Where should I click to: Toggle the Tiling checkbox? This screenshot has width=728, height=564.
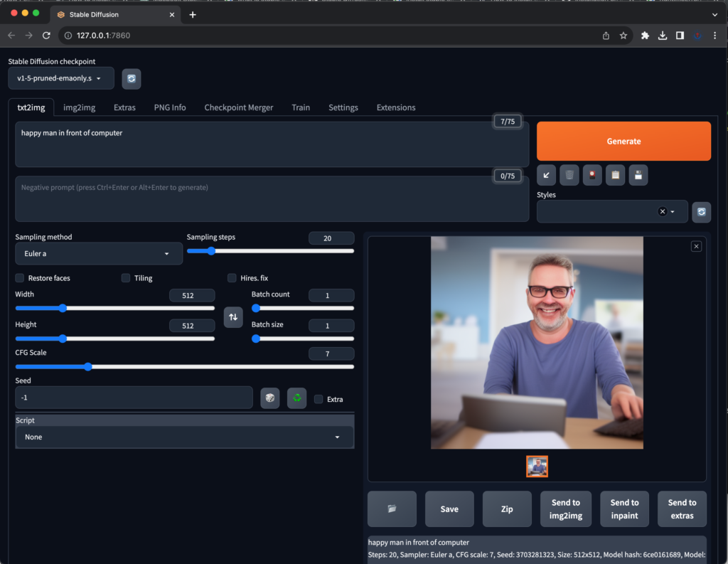(126, 278)
